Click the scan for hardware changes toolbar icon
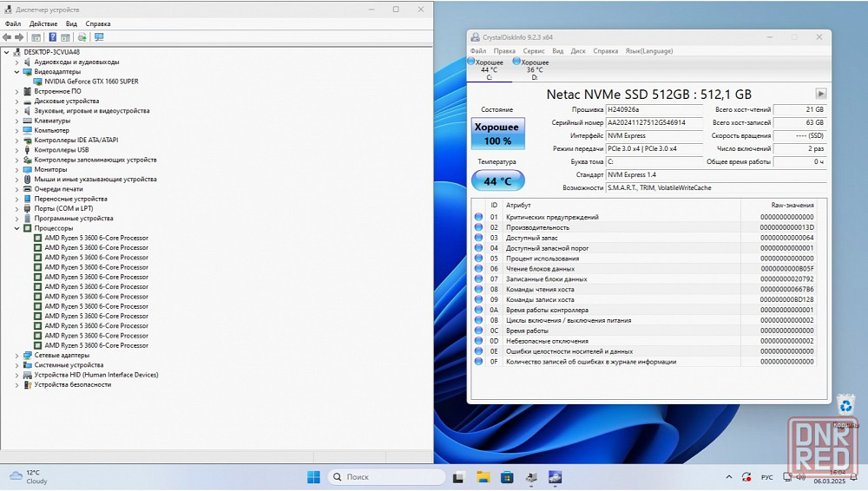The width and height of the screenshot is (868, 491). click(99, 37)
